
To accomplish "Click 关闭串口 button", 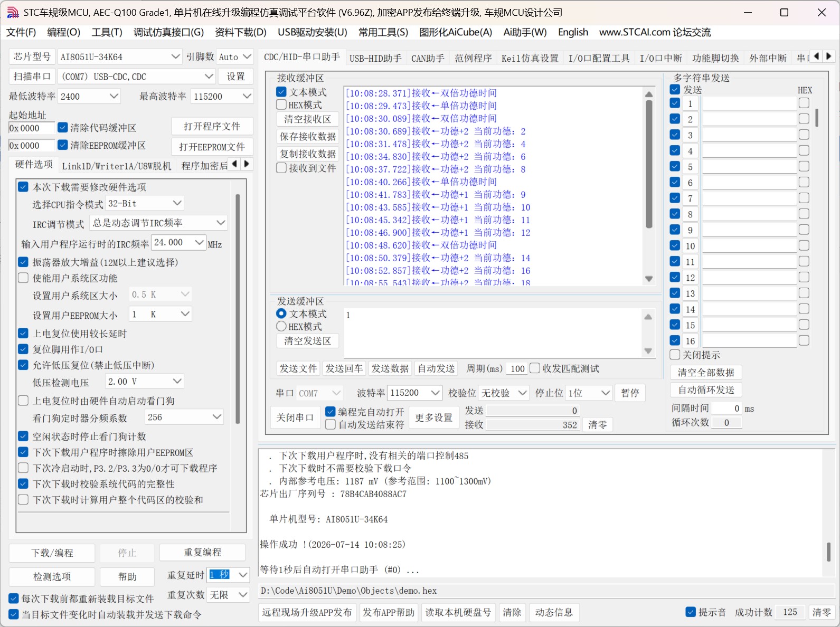I will point(295,417).
